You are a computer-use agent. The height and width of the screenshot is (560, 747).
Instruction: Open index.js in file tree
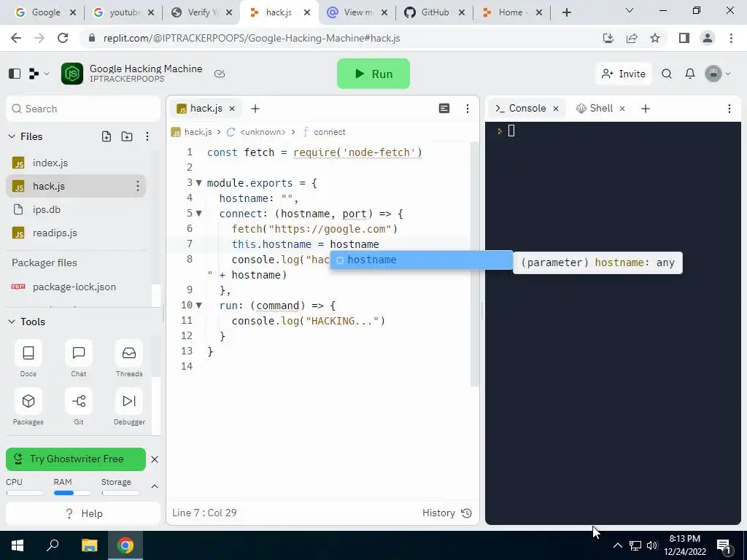coord(76,163)
